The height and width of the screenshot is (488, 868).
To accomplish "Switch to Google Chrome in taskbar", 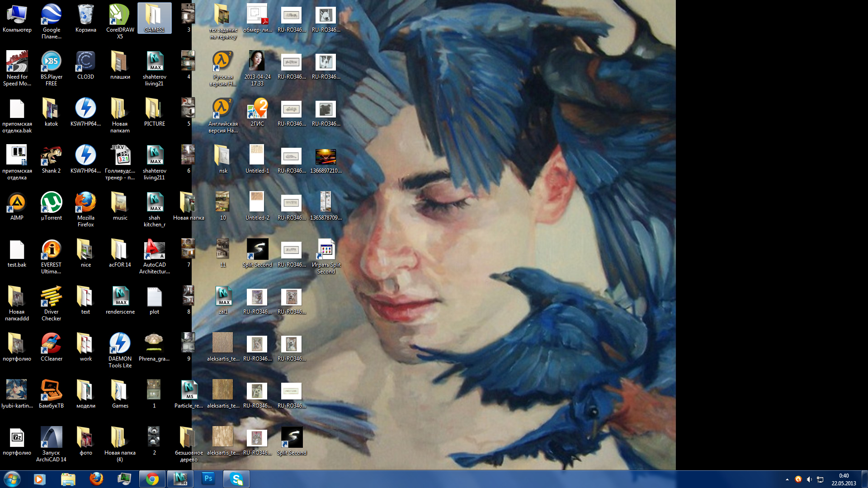I will click(x=152, y=479).
